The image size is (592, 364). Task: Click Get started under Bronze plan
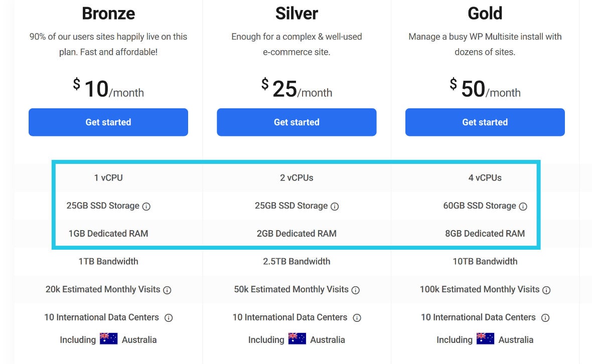(x=108, y=122)
